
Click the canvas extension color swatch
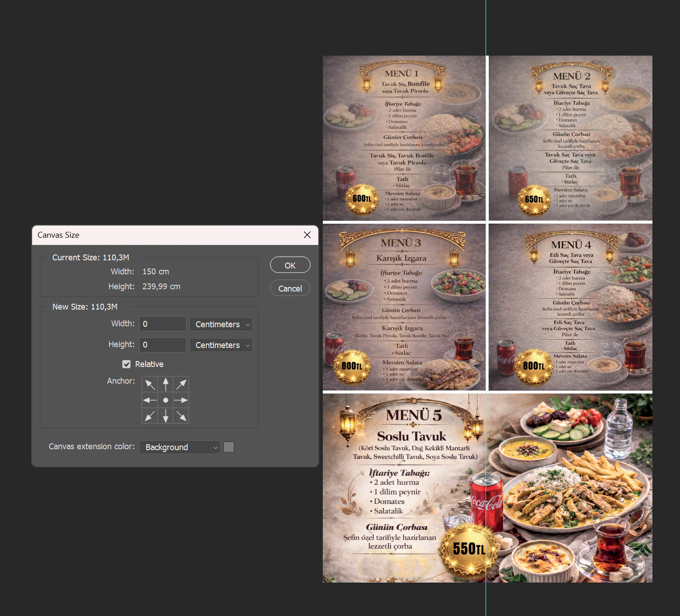point(229,447)
